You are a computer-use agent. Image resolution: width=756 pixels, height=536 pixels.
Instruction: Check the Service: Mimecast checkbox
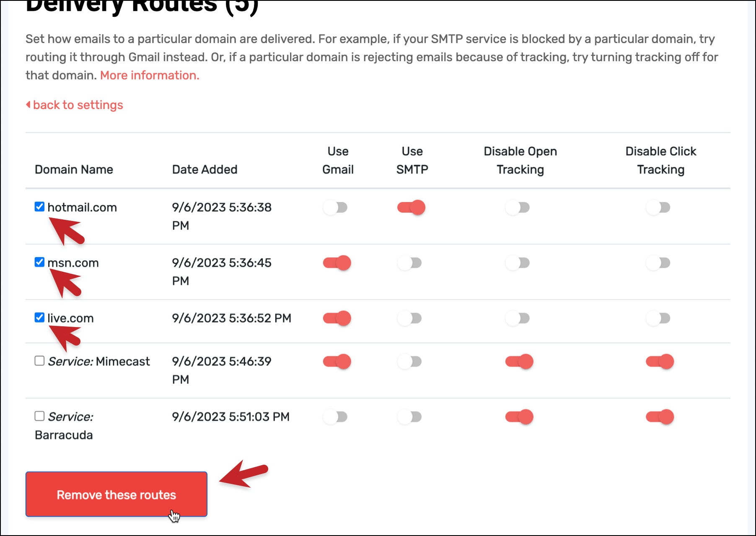pyautogui.click(x=39, y=361)
